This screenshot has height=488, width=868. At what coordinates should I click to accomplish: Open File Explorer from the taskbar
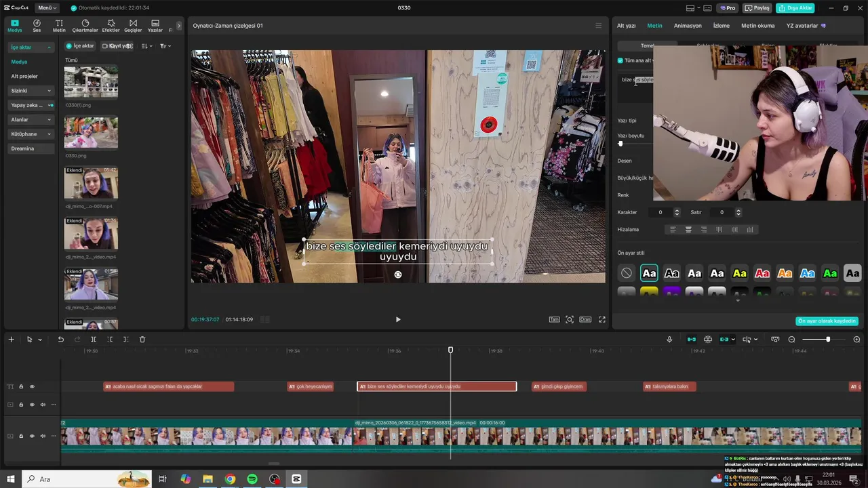tap(208, 479)
